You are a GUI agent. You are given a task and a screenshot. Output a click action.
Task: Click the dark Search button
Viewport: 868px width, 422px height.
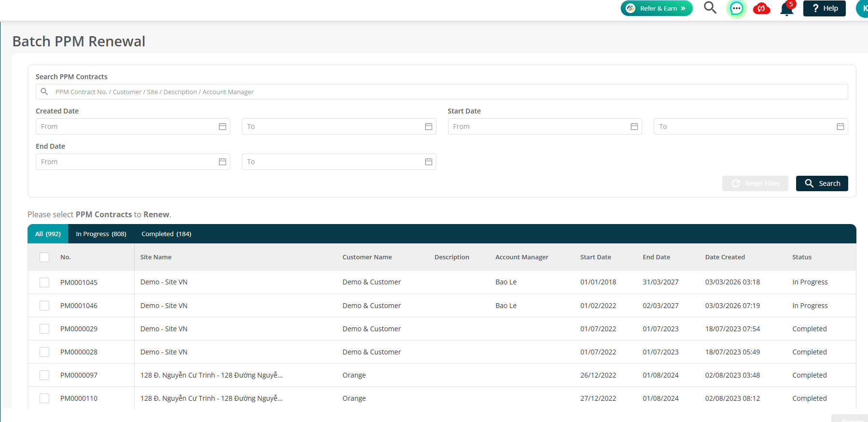pyautogui.click(x=822, y=183)
